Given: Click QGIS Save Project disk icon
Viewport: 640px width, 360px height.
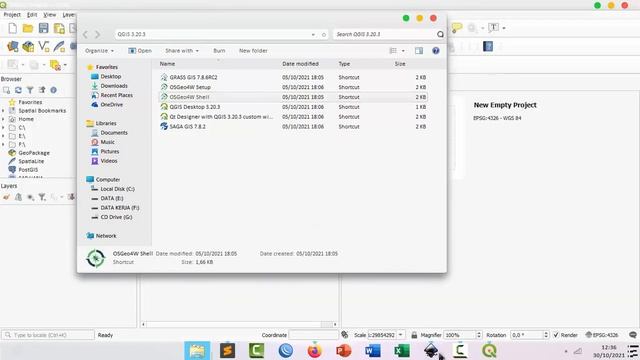Looking at the screenshot, I should [x=43, y=28].
